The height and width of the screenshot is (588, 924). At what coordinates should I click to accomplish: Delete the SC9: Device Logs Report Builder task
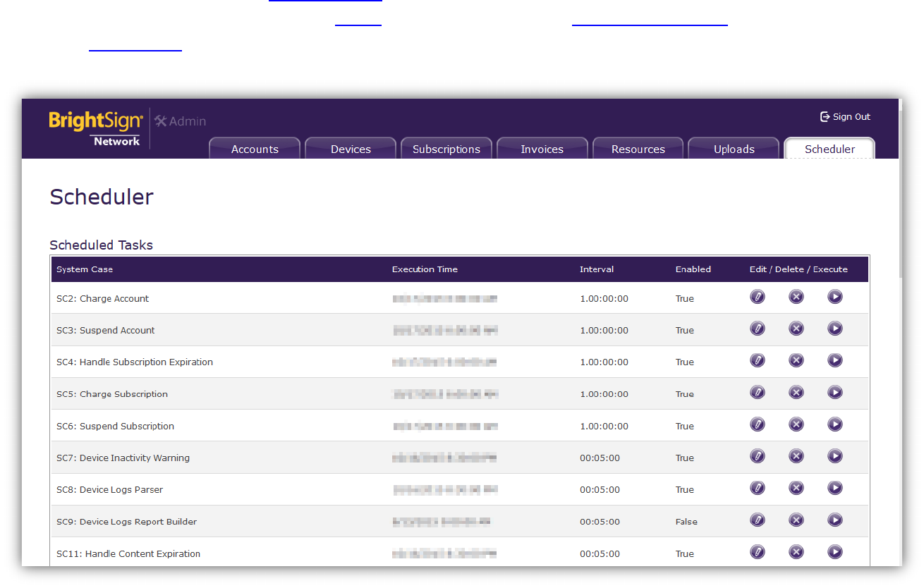[x=796, y=520]
